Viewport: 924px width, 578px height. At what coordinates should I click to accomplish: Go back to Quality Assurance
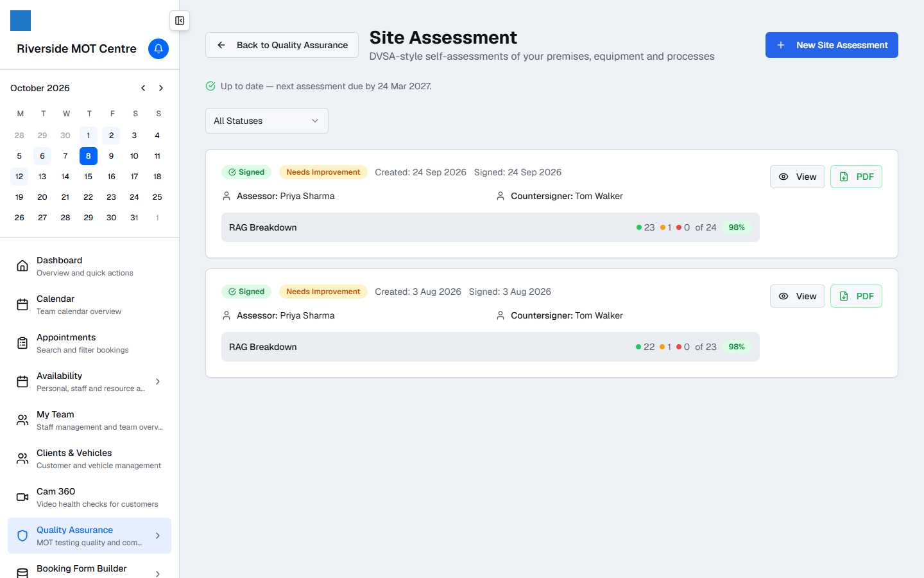pos(282,45)
